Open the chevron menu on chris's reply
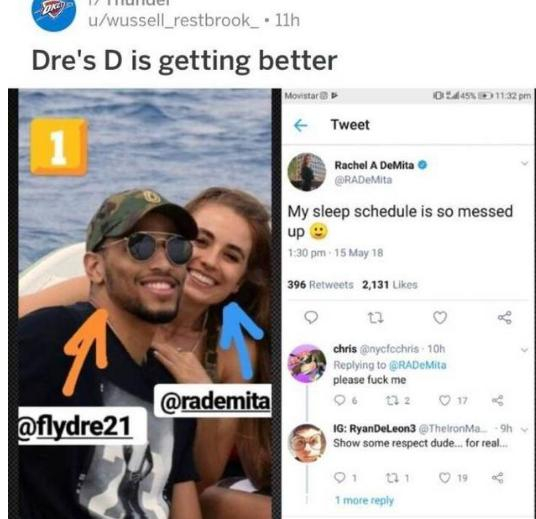 [x=524, y=349]
